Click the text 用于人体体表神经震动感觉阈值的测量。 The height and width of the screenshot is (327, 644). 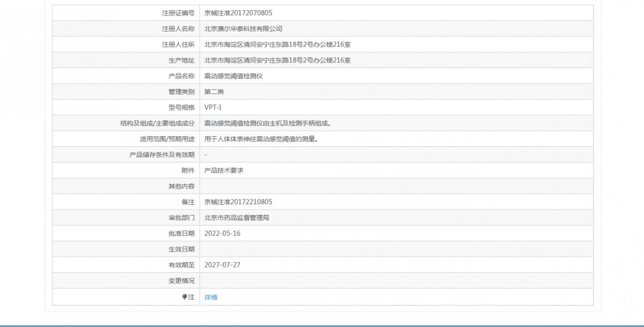coord(261,139)
